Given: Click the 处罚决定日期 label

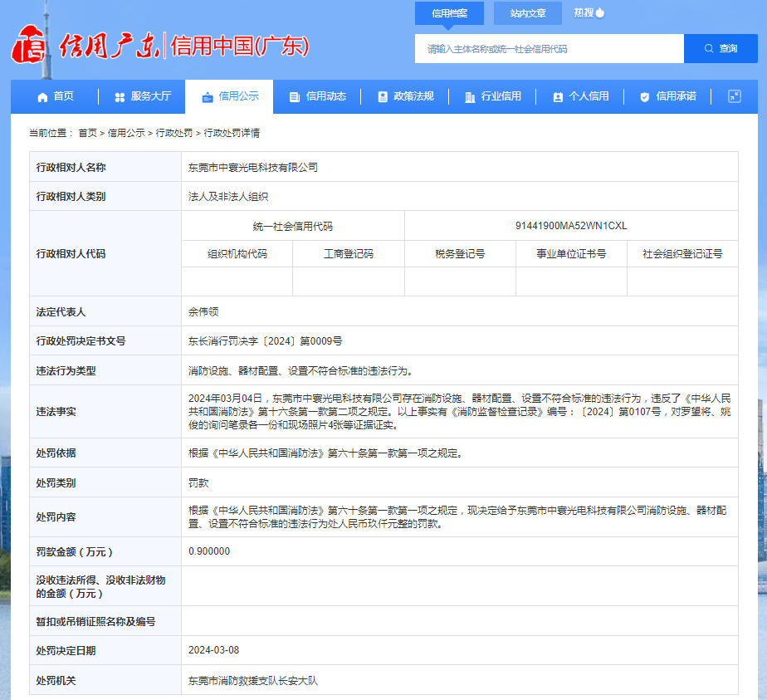Looking at the screenshot, I should (66, 651).
